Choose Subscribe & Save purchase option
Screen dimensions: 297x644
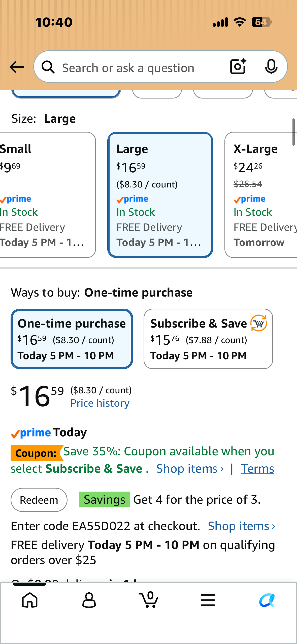tap(208, 339)
